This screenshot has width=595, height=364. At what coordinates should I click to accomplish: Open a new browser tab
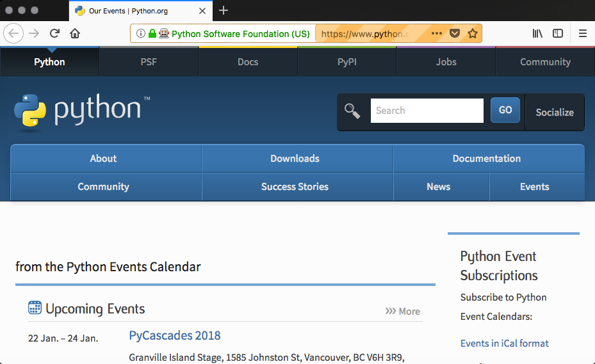click(x=224, y=10)
